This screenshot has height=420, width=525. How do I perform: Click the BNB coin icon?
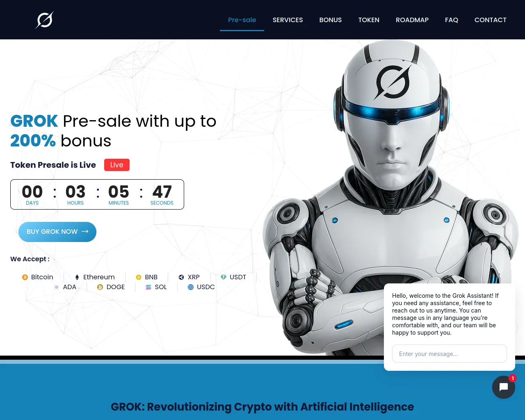pos(139,277)
